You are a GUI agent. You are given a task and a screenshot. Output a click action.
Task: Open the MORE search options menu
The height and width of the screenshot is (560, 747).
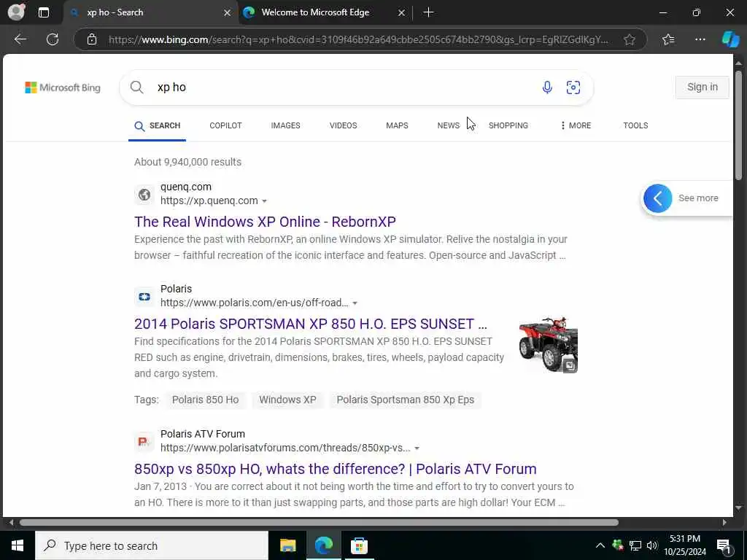pos(576,125)
